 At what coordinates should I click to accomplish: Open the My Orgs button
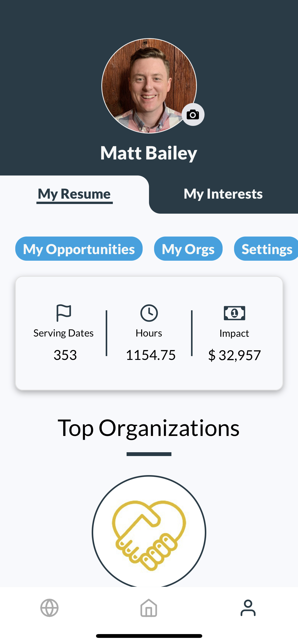point(188,249)
